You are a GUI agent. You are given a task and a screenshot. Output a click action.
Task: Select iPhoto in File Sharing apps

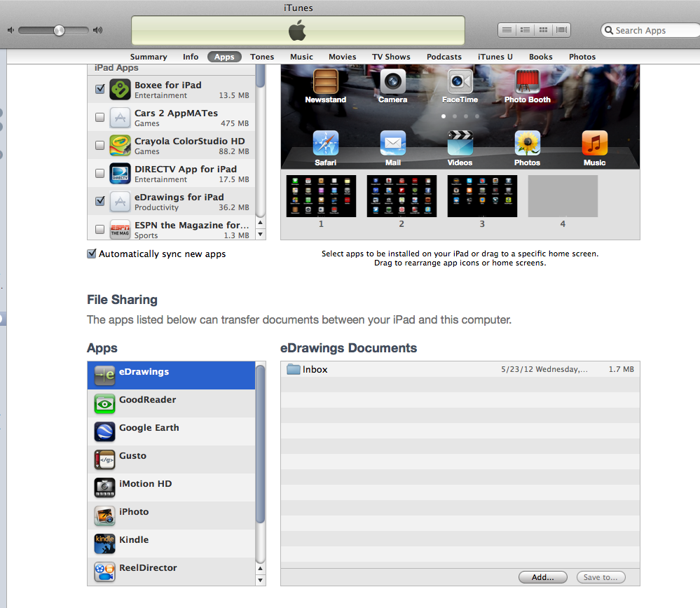point(171,516)
